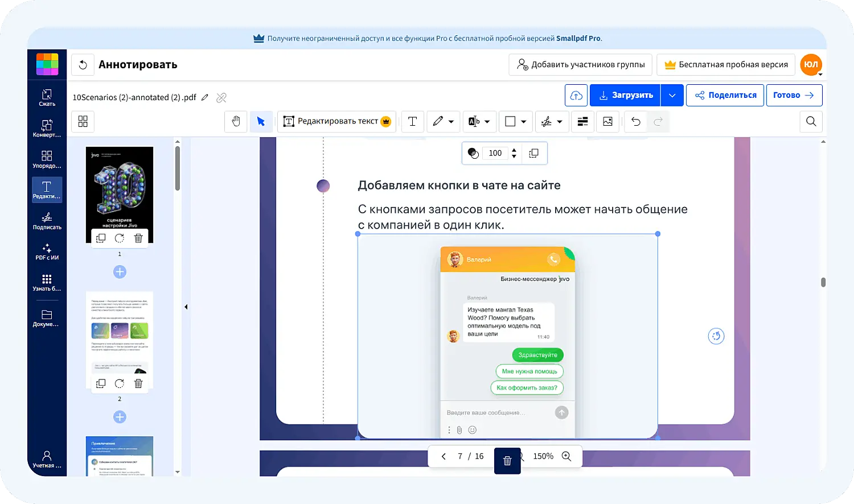
Task: Open the Конвертировать tool in sidebar
Action: (47, 128)
